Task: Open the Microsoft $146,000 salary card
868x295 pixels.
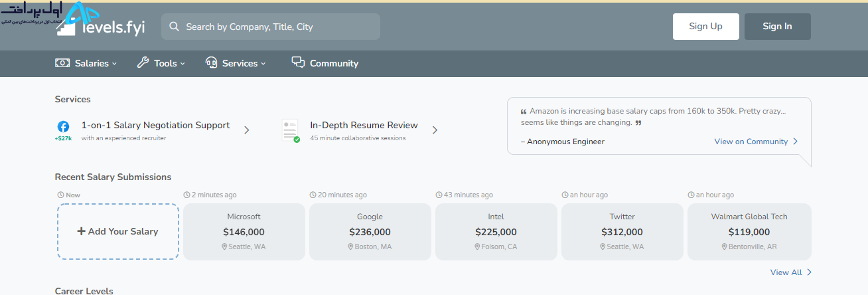Action: pyautogui.click(x=244, y=231)
